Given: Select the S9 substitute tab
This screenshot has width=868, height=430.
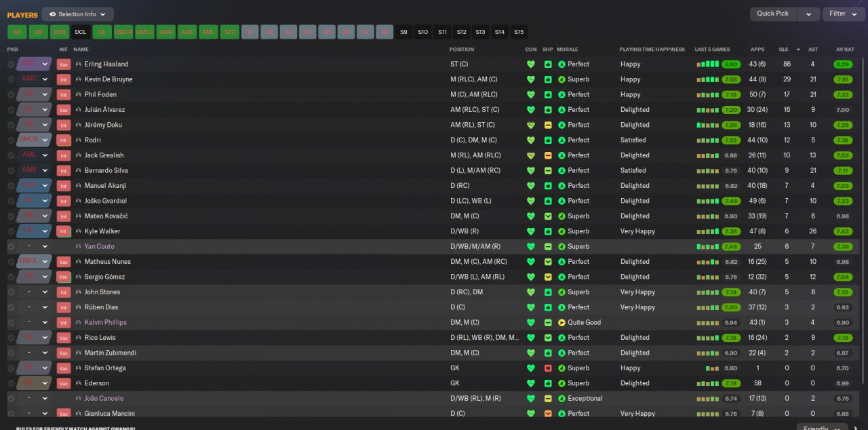Looking at the screenshot, I should click(404, 32).
